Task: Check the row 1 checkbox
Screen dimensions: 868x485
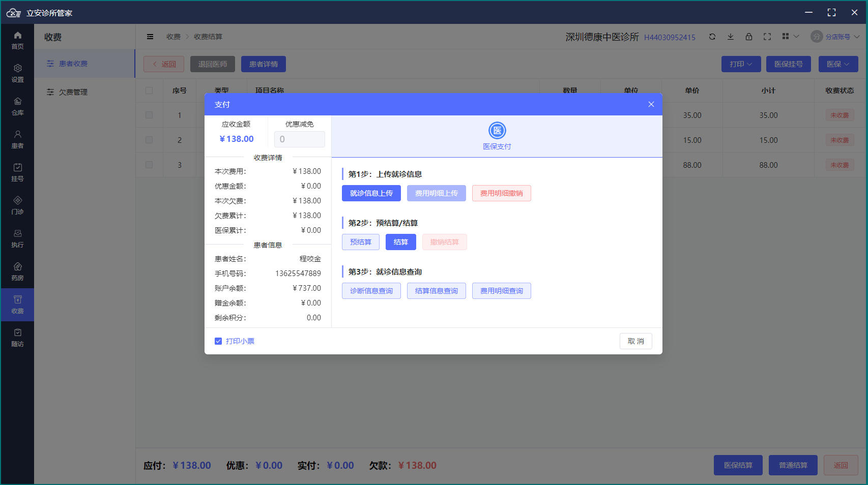Action: click(x=149, y=115)
